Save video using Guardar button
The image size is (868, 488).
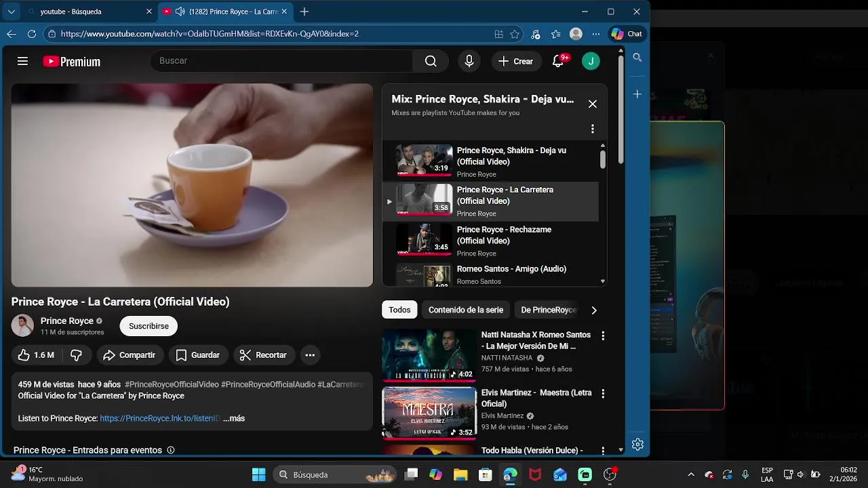point(198,355)
